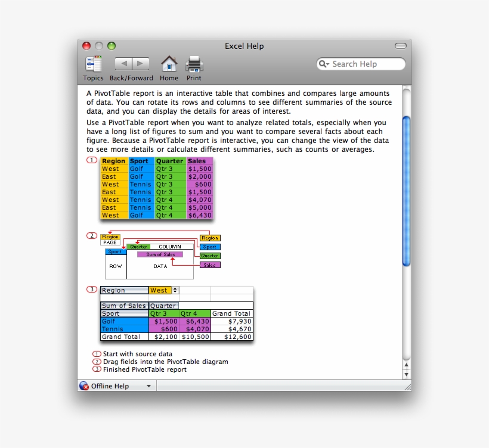489x448 pixels.
Task: Click the blue vertical scrollbar thumb
Action: click(x=406, y=191)
